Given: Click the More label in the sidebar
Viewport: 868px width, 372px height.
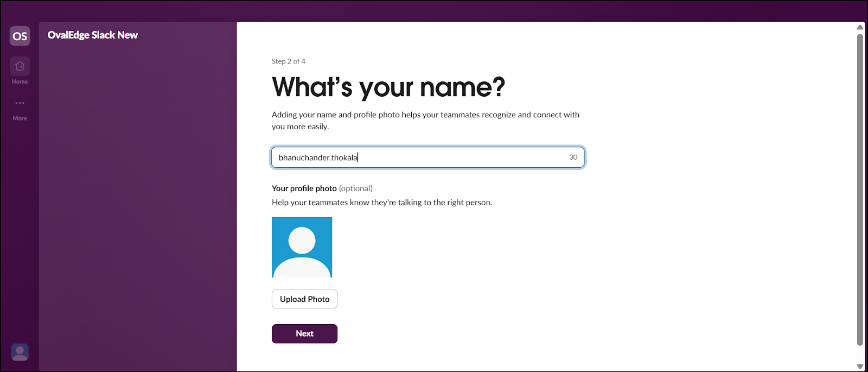Looking at the screenshot, I should [20, 118].
